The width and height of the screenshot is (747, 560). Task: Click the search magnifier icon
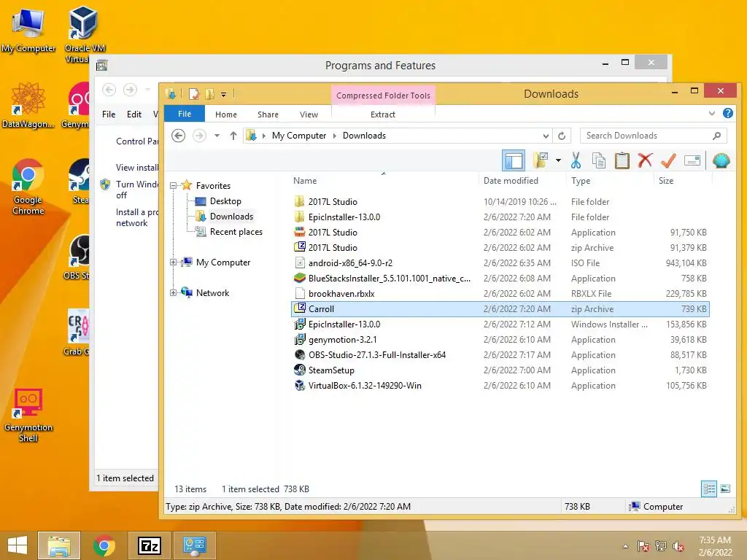716,136
